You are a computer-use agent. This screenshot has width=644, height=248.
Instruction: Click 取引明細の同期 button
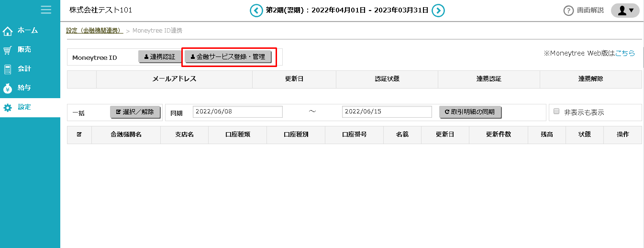click(470, 112)
